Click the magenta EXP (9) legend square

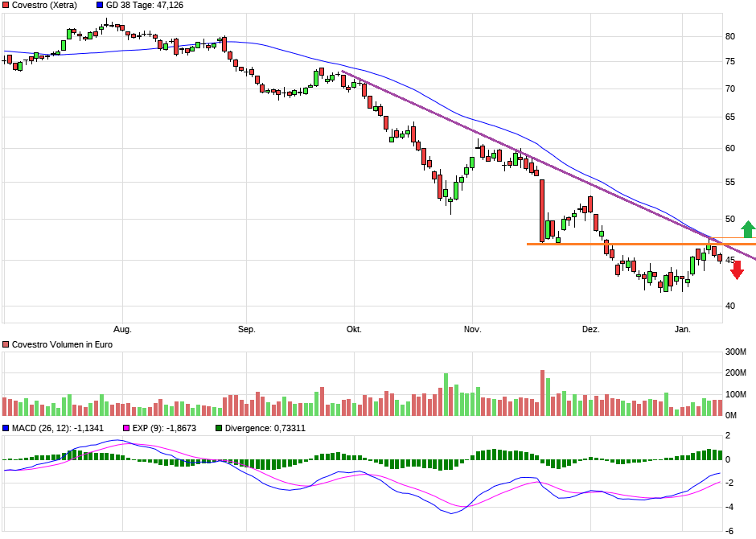(126, 428)
